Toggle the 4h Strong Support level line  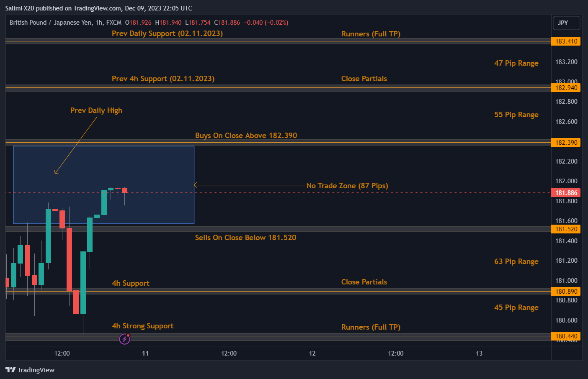point(293,336)
